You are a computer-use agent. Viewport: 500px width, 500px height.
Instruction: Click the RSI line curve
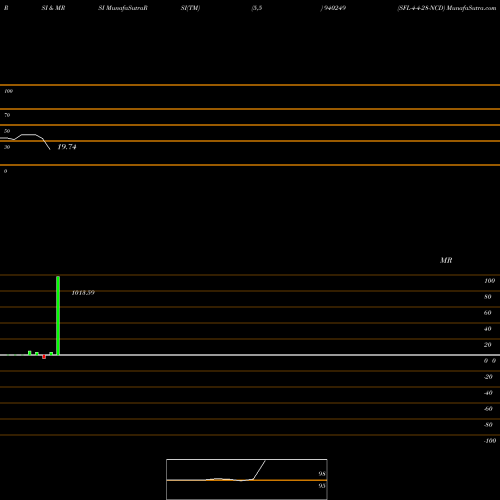25,141
